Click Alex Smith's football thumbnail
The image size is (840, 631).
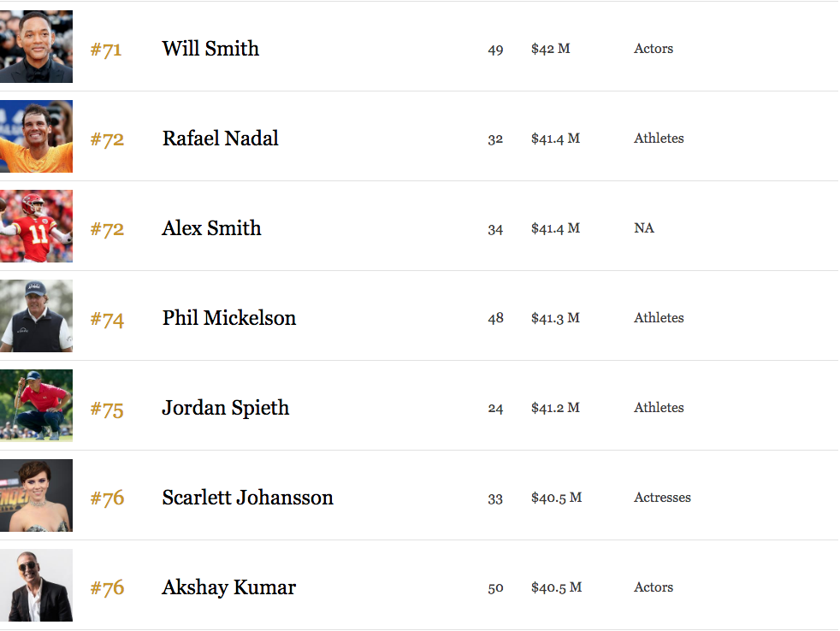[x=36, y=226]
